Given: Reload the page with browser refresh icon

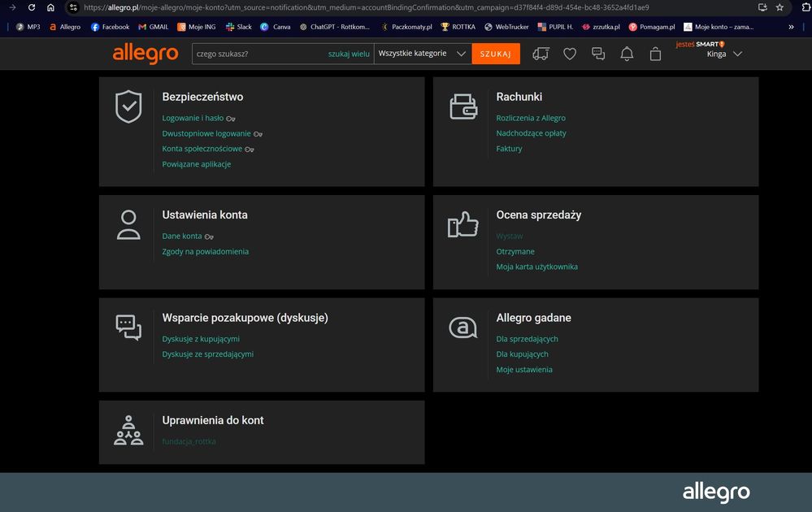Looking at the screenshot, I should 32,7.
